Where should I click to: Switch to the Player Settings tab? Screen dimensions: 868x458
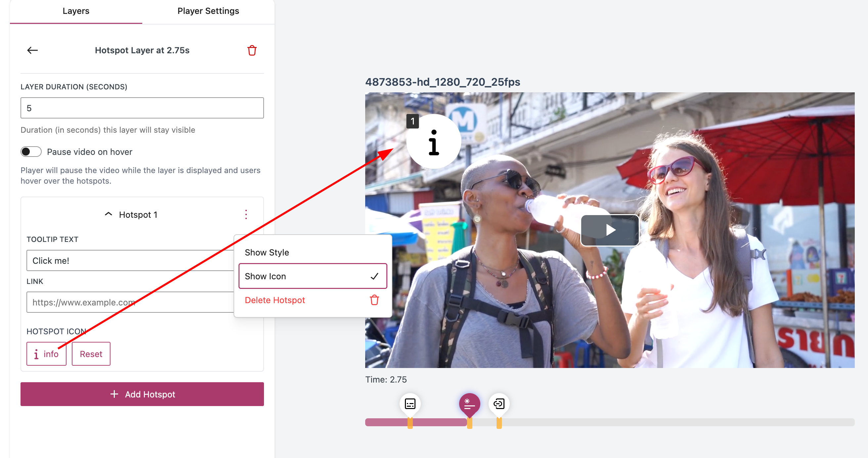(x=208, y=12)
